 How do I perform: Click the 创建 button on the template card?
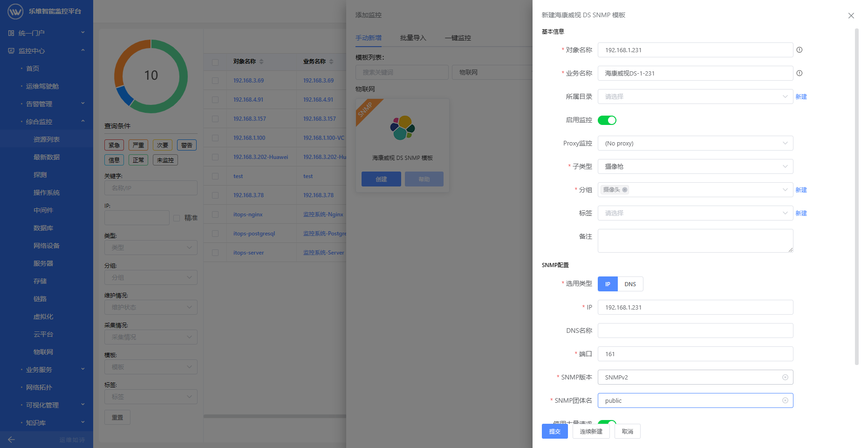point(381,179)
